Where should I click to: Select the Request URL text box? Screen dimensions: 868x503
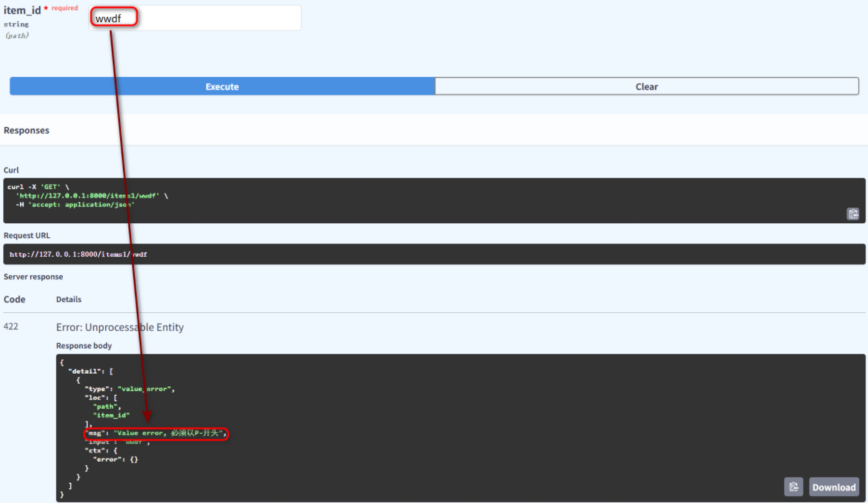(434, 254)
